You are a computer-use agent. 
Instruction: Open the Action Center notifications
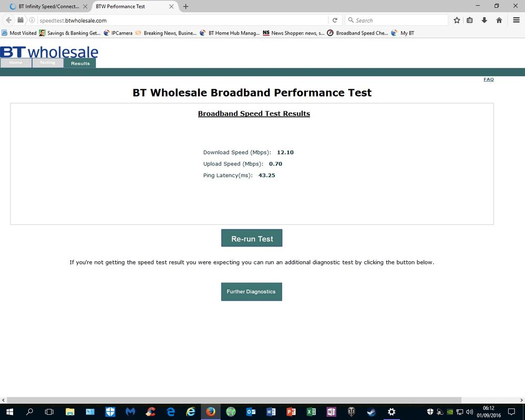coord(511,412)
